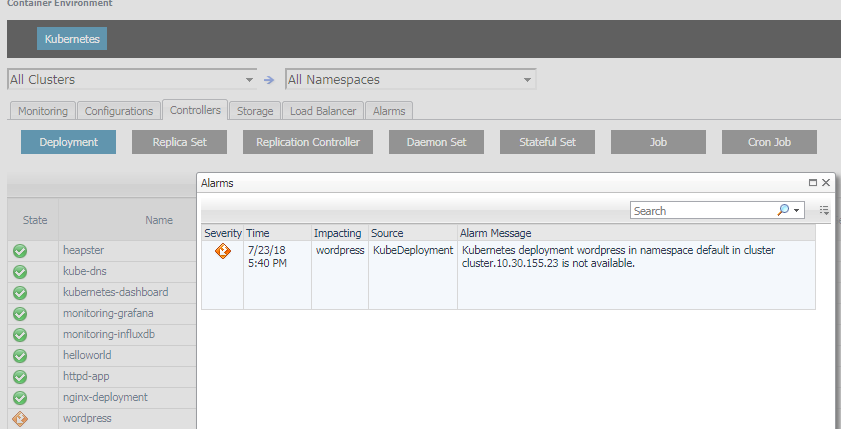Click the orange warning icon for wordpress
Screen dimensions: 841x429
[20, 419]
